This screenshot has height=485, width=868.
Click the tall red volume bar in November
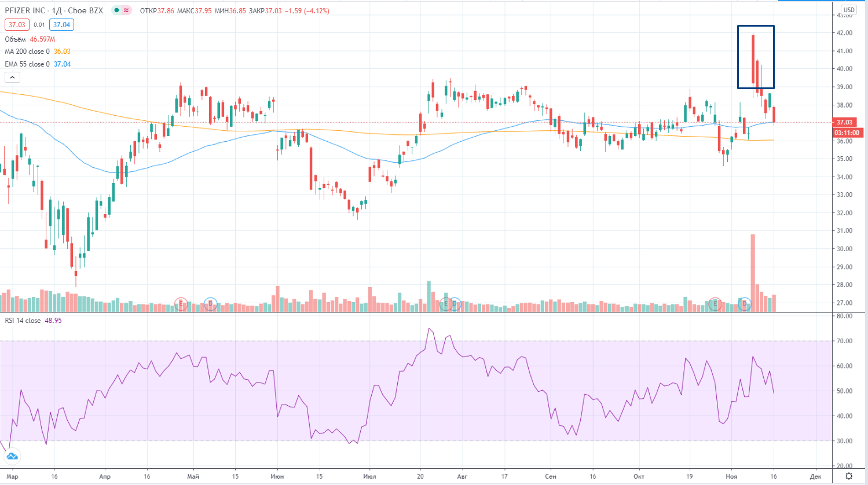coord(753,272)
